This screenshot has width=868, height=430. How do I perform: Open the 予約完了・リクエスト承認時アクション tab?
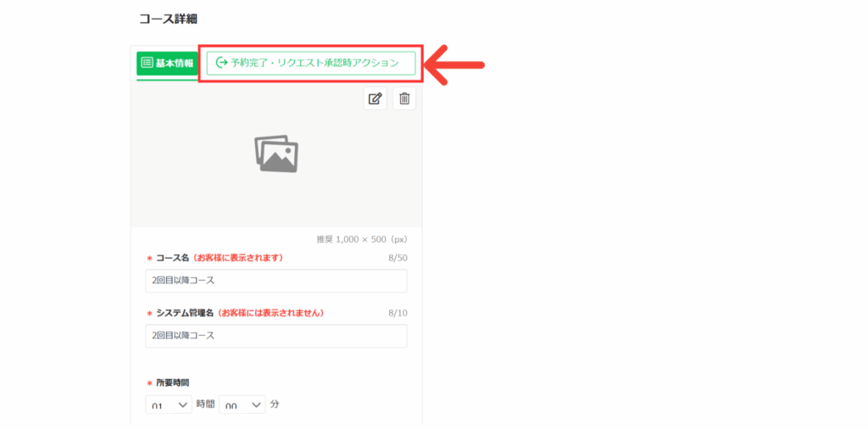(310, 63)
